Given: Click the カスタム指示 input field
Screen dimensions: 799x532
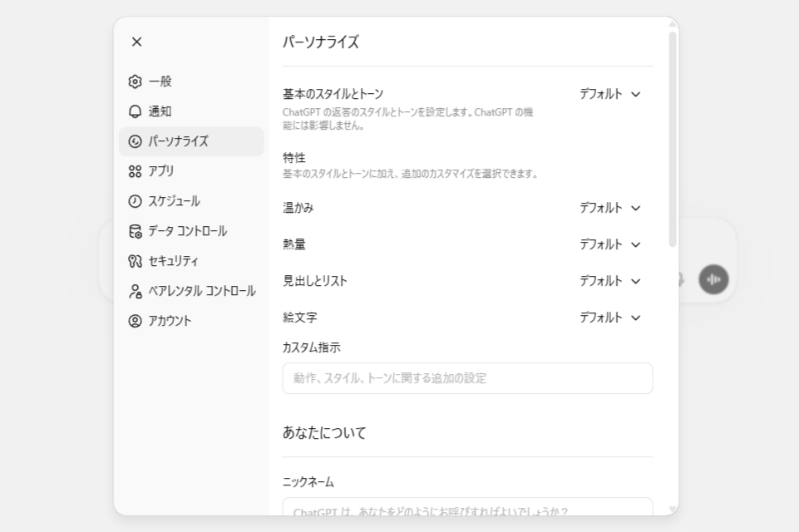Looking at the screenshot, I should [x=467, y=378].
